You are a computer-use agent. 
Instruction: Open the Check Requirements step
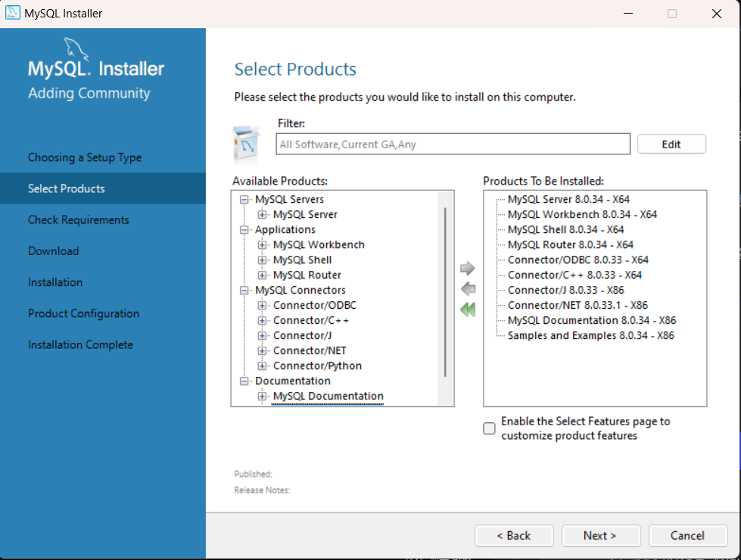pos(79,219)
